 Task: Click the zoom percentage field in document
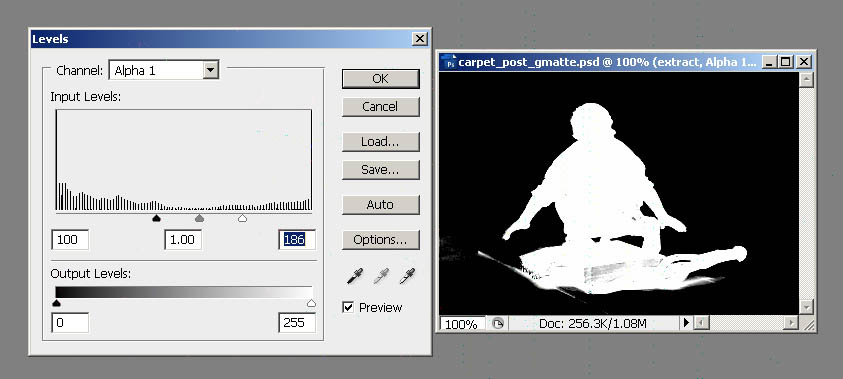point(462,324)
